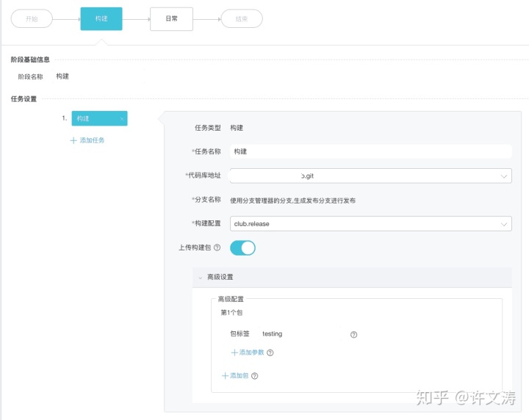The image size is (529, 420).
Task: Edit the 任务名称 input field
Action: [371, 151]
